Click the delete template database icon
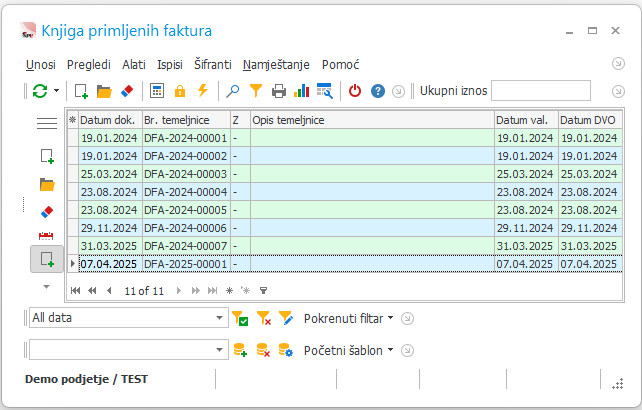 [x=263, y=350]
